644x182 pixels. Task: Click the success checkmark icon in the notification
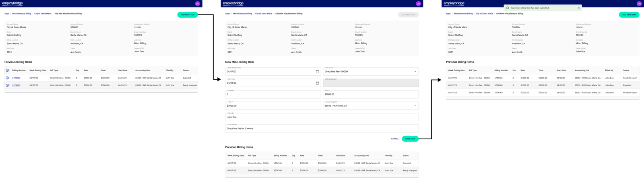(507, 8)
